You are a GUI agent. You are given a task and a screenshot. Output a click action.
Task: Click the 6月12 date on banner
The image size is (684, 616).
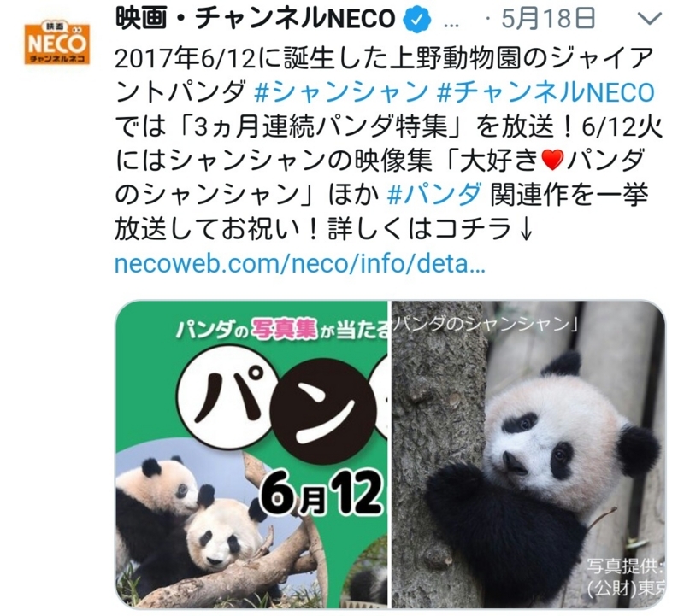322,493
